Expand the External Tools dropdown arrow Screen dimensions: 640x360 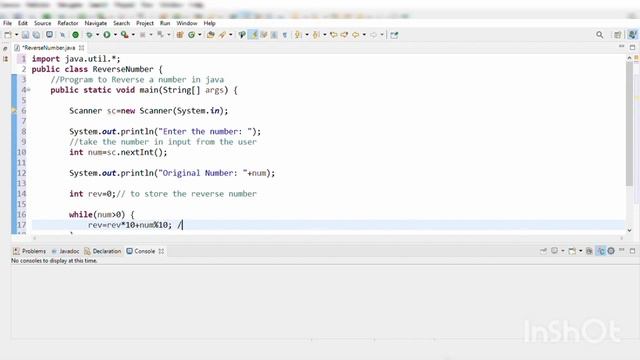pyautogui.click(x=133, y=35)
